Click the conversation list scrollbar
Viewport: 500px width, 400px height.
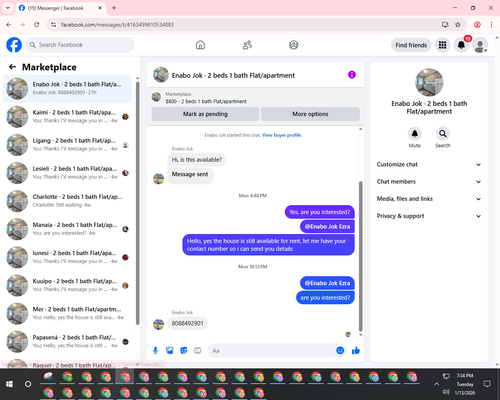(138, 202)
